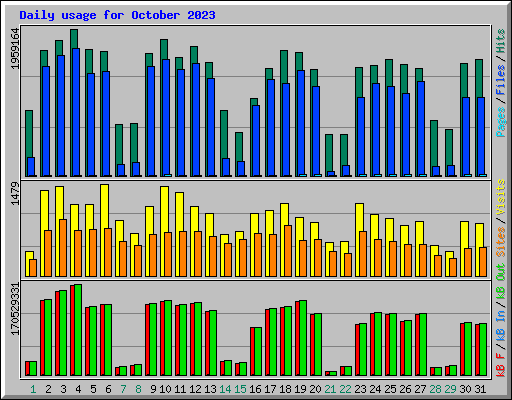Click day 1 on the date axis
The height and width of the screenshot is (400, 512).
pyautogui.click(x=33, y=389)
